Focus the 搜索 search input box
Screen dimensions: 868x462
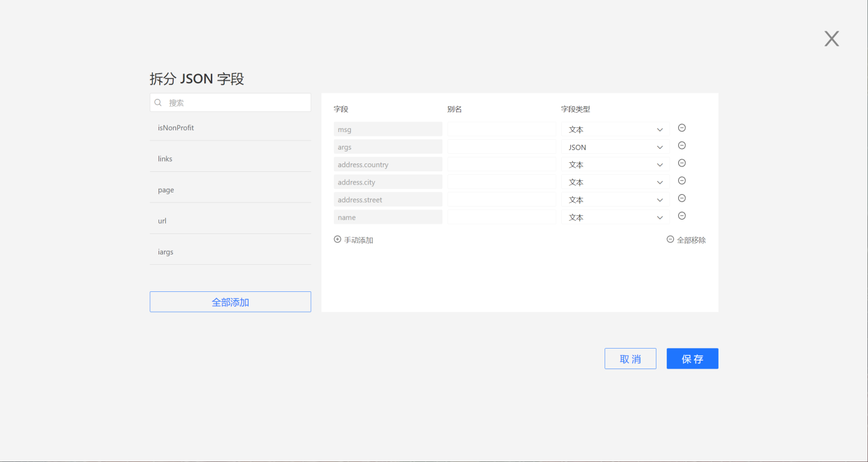235,103
